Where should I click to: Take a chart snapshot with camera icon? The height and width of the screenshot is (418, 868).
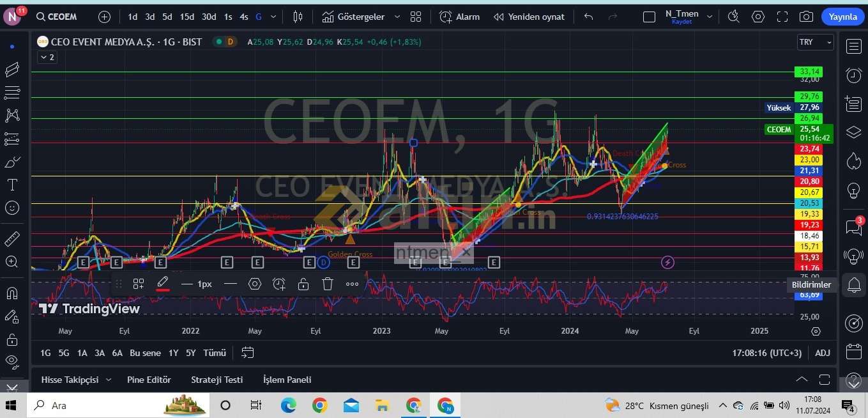click(807, 17)
